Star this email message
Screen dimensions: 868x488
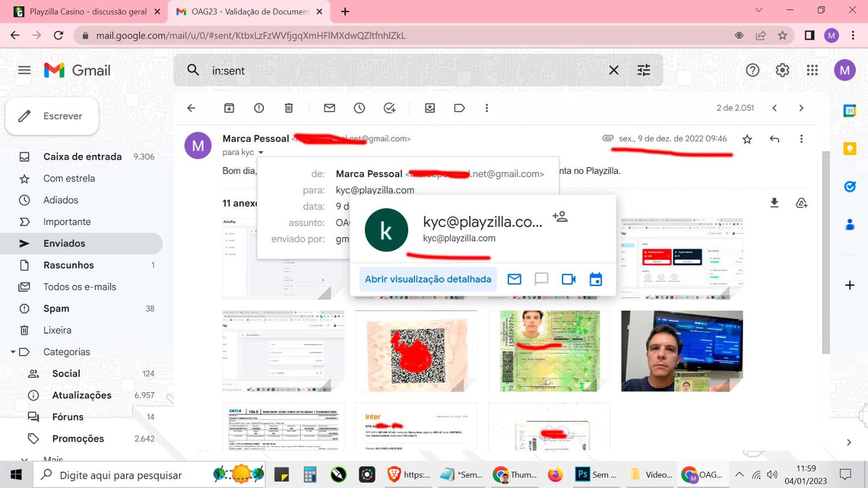point(747,139)
